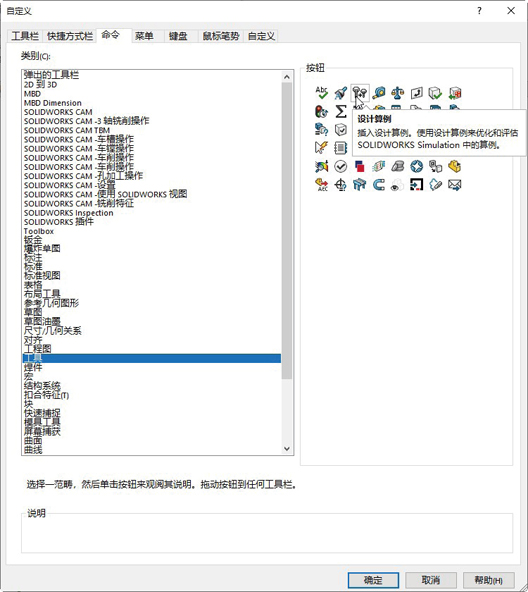Select the cube with green arrow icon
Image resolution: width=528 pixels, height=592 pixels.
click(455, 93)
